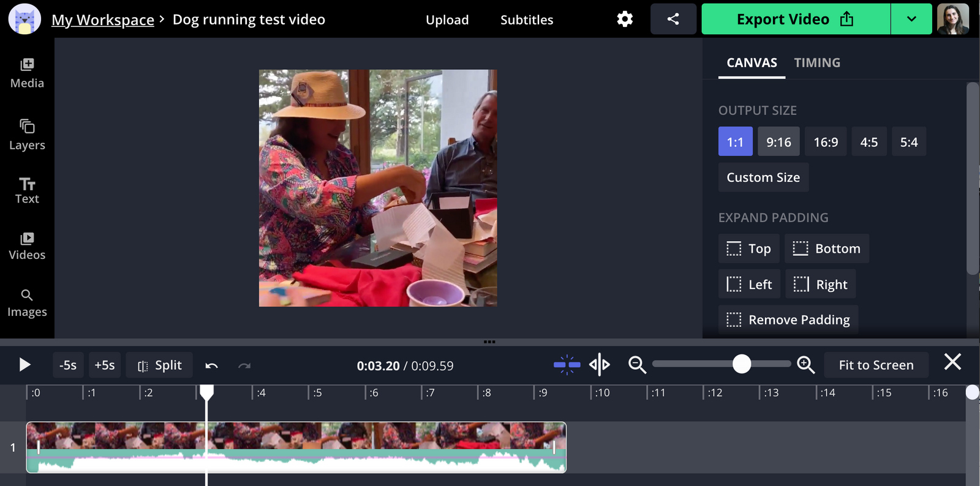Switch to the CANVAS tab

click(752, 62)
